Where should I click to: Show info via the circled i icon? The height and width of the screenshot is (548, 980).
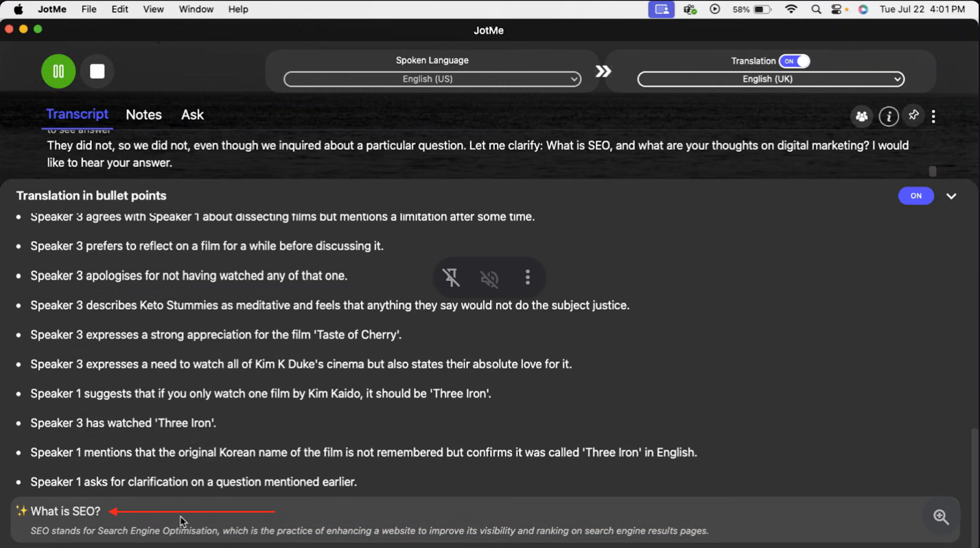click(x=889, y=116)
